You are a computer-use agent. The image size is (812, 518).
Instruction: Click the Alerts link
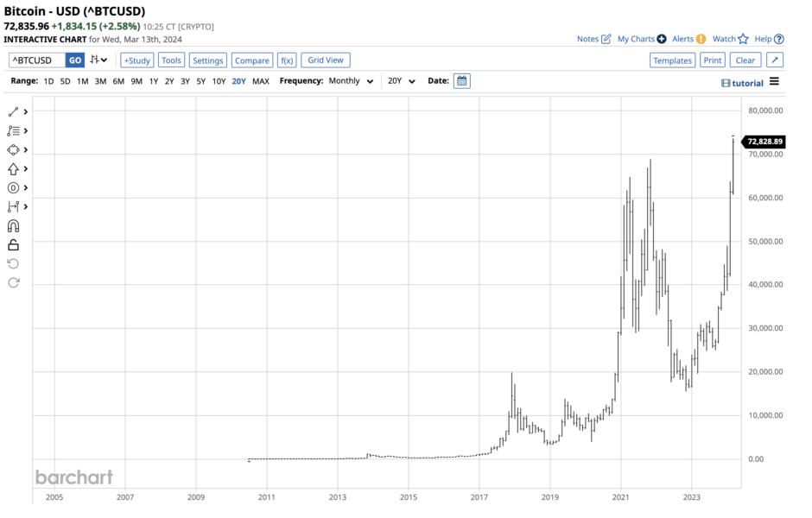682,39
